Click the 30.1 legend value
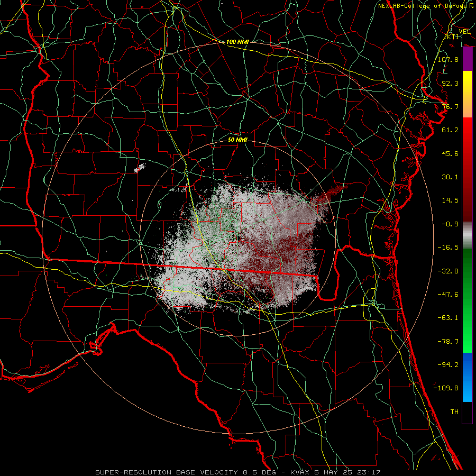Viewport: 476px width, 476px height. click(x=450, y=177)
